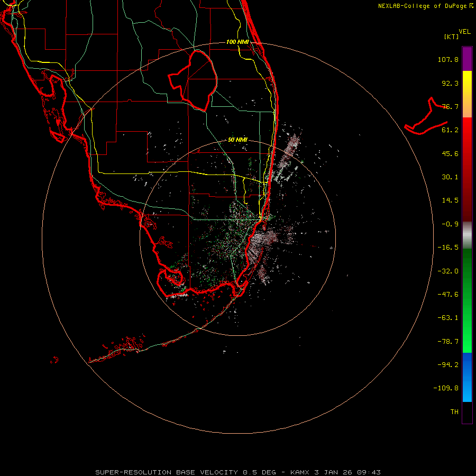476x476 pixels.
Task: Click the 100 NMI range ring label
Action: tap(237, 42)
